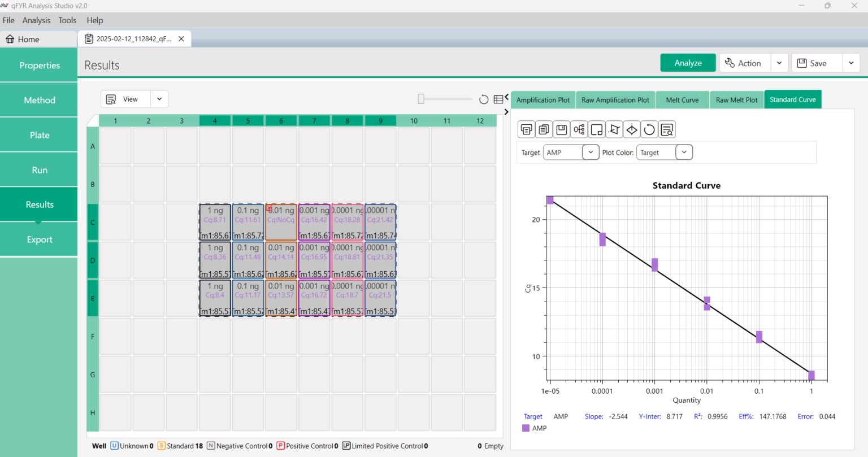Click the table view icon above plate

click(498, 99)
